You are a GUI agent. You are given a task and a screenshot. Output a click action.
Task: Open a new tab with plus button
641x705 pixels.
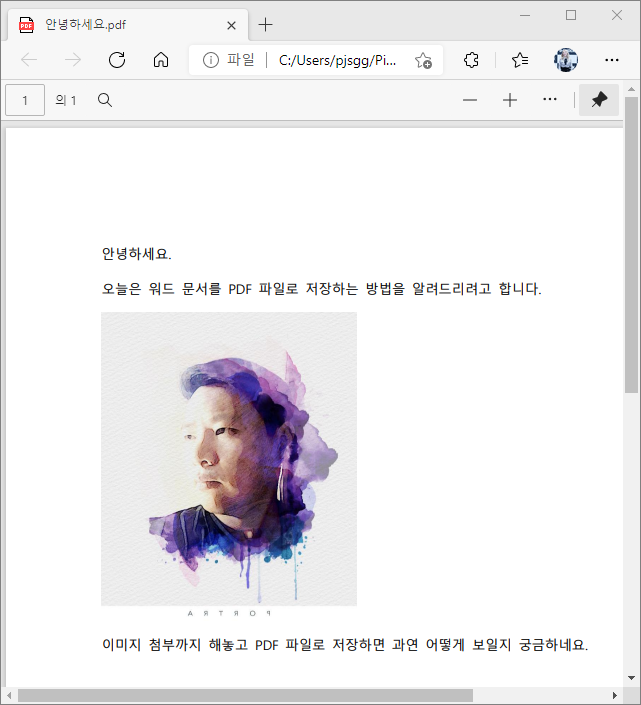click(266, 25)
